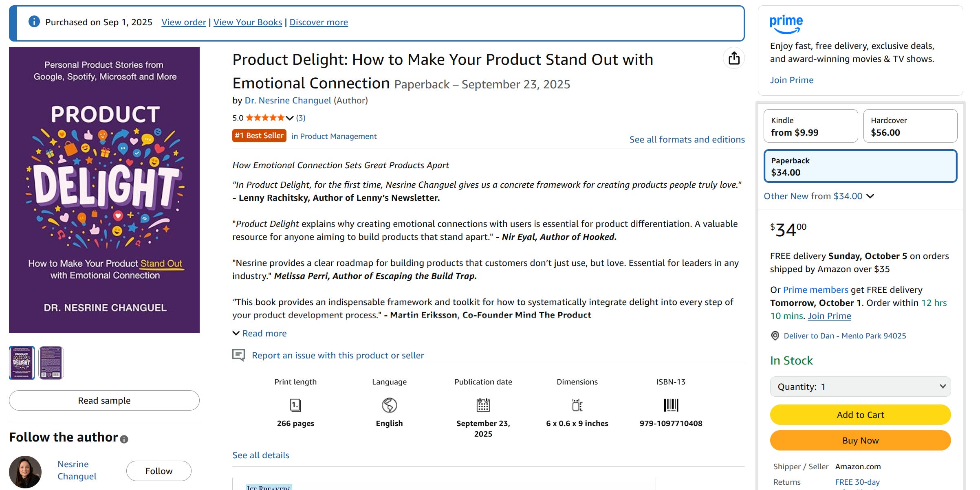
Task: Click the large Product Delight cover image
Action: [104, 190]
